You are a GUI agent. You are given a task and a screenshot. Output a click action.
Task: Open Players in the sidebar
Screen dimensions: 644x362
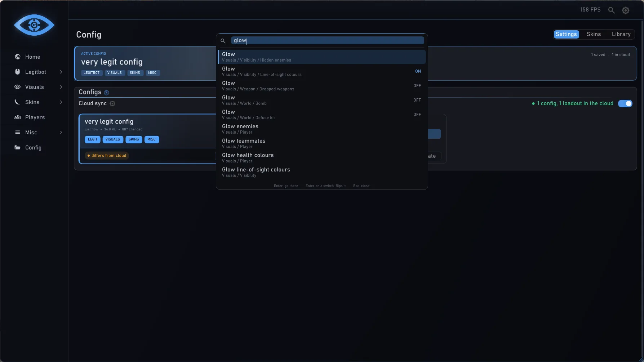pos(35,117)
